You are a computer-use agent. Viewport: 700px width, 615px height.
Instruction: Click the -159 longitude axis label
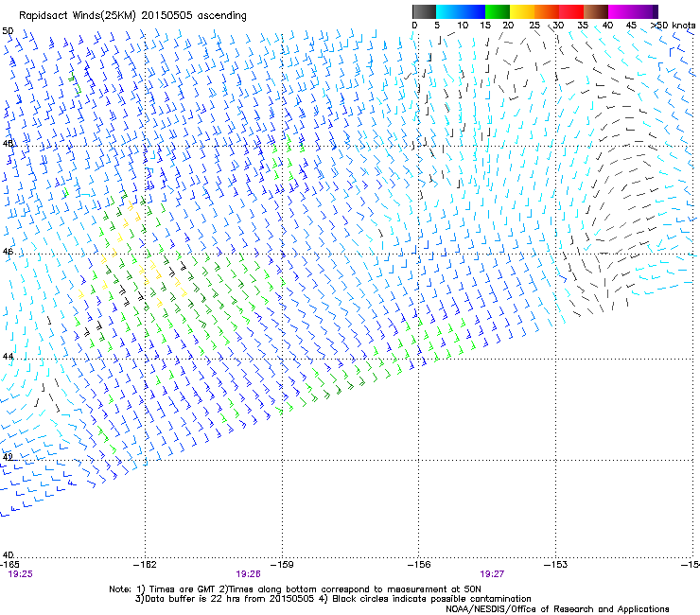282,565
